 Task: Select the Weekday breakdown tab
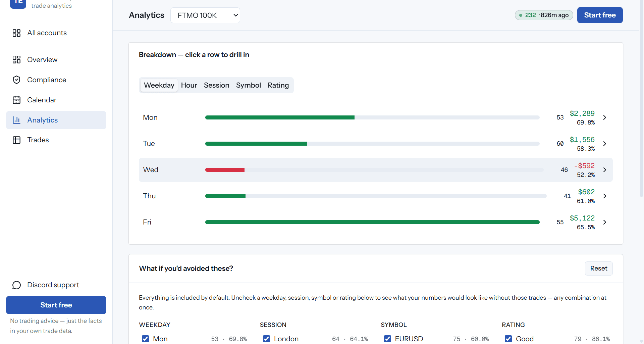click(x=159, y=85)
